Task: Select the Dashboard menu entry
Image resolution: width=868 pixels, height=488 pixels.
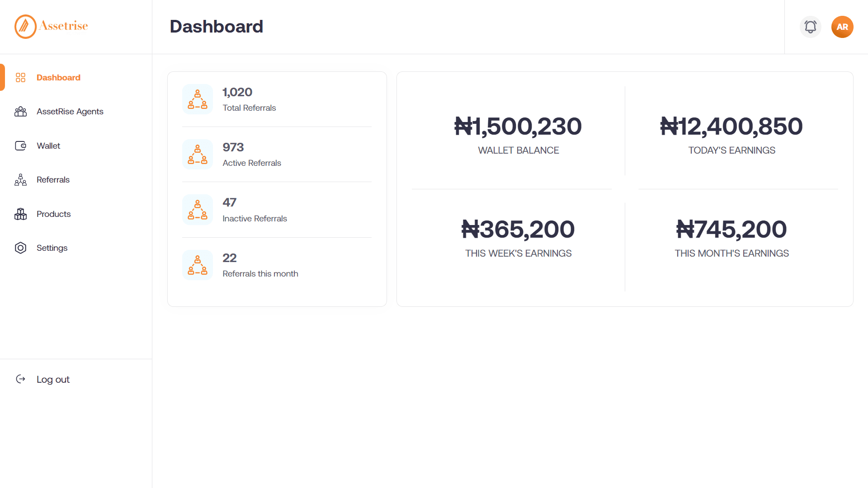Action: pos(58,77)
